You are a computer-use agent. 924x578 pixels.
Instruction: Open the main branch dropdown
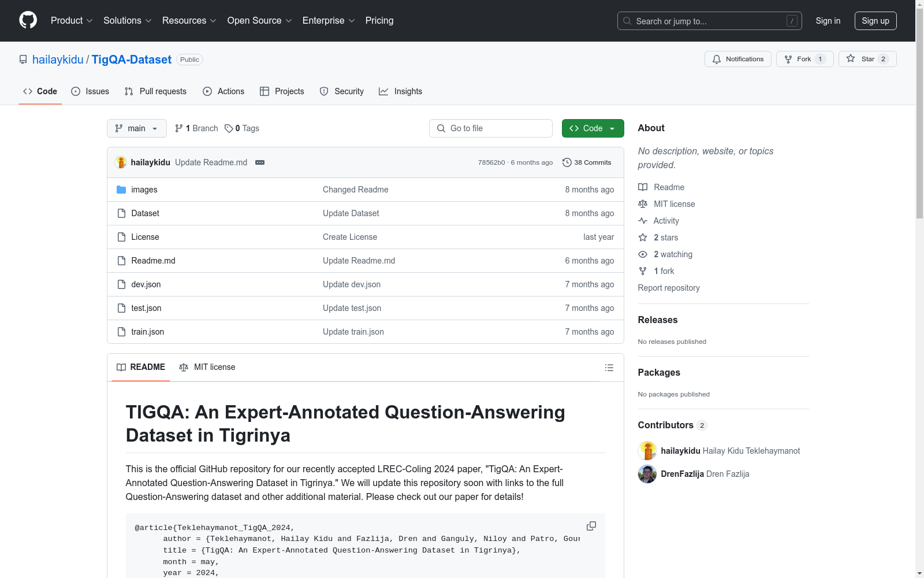click(x=137, y=128)
